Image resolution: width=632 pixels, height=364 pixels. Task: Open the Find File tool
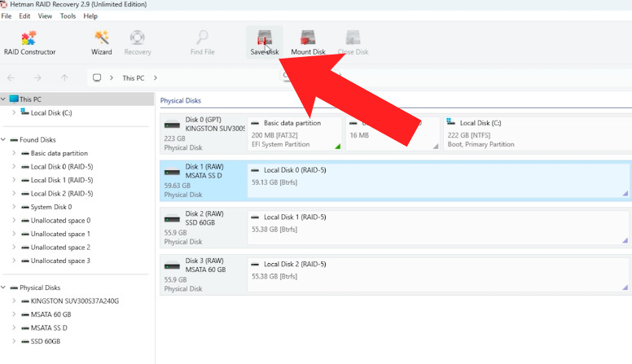click(202, 42)
